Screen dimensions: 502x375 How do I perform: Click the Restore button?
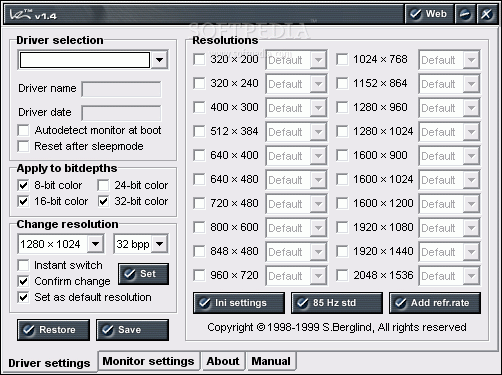[53, 330]
